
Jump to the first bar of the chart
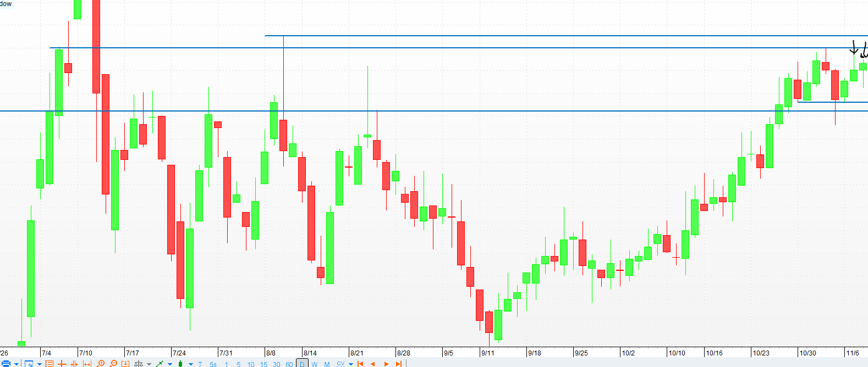coord(360,364)
